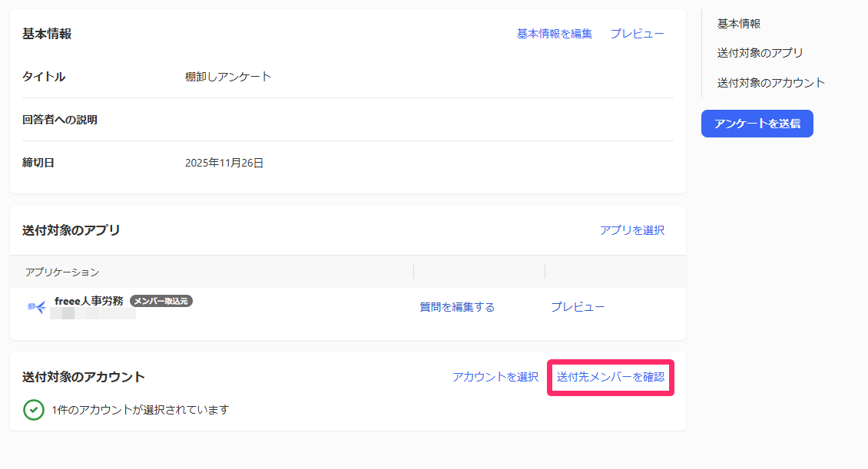Click the 送付対象のアカウント section heading
The image size is (868, 469).
(x=84, y=377)
